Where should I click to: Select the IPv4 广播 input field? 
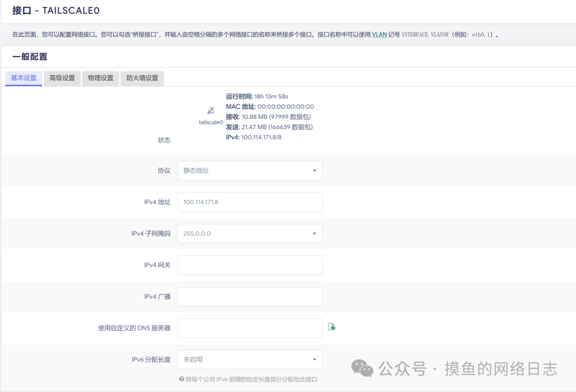coord(250,297)
